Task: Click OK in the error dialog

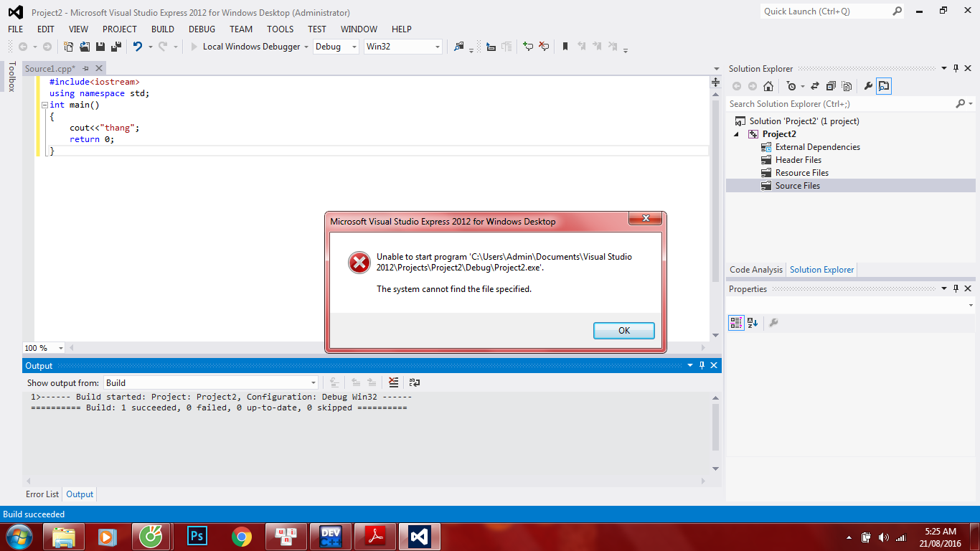Action: (624, 331)
